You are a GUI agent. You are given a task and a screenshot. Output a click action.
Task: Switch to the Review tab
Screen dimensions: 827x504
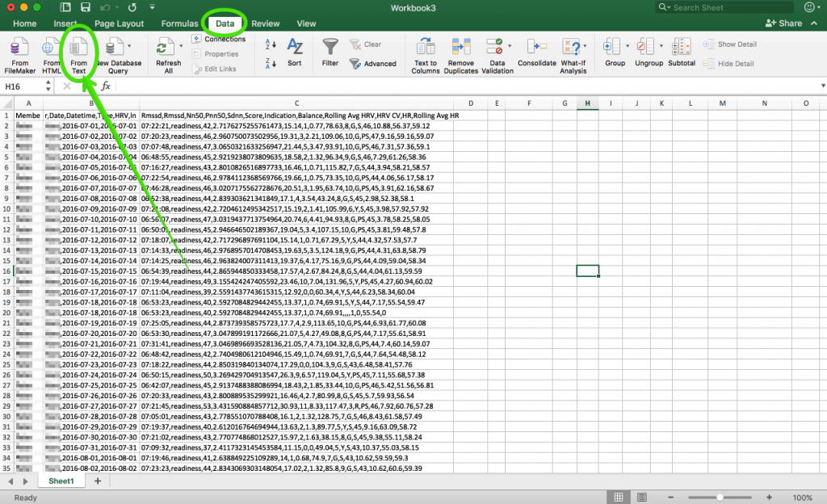pyautogui.click(x=266, y=24)
